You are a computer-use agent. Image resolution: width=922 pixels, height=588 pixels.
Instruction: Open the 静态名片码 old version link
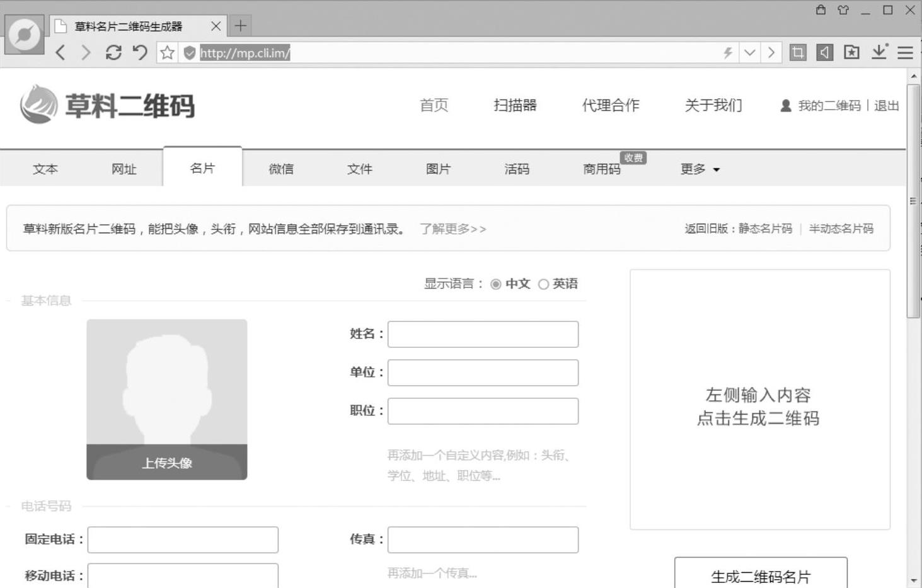coord(765,229)
